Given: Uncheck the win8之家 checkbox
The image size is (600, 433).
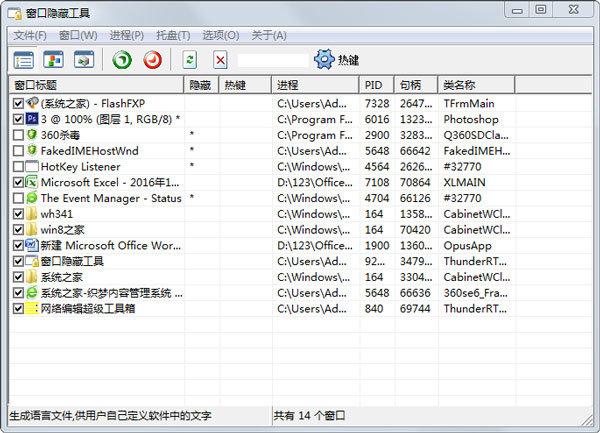Looking at the screenshot, I should (x=18, y=230).
